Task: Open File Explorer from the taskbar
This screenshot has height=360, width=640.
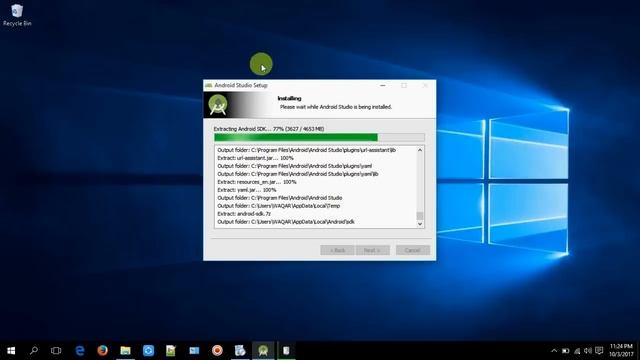Action: (x=125, y=351)
